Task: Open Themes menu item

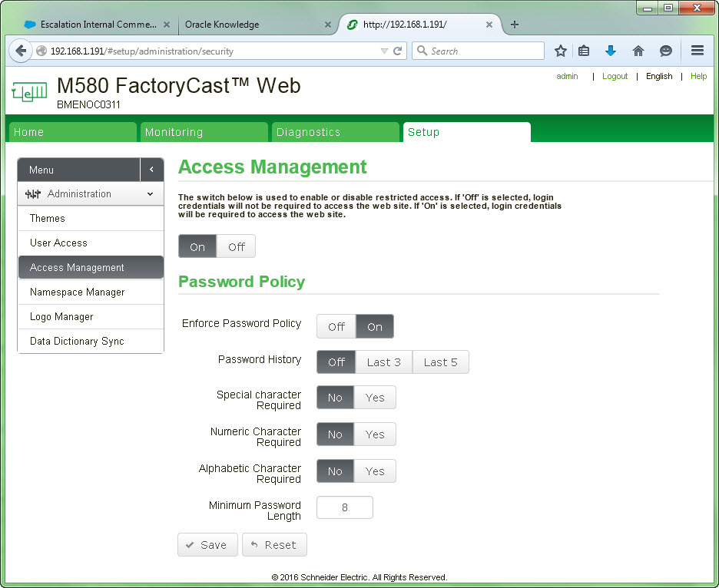Action: click(x=91, y=218)
